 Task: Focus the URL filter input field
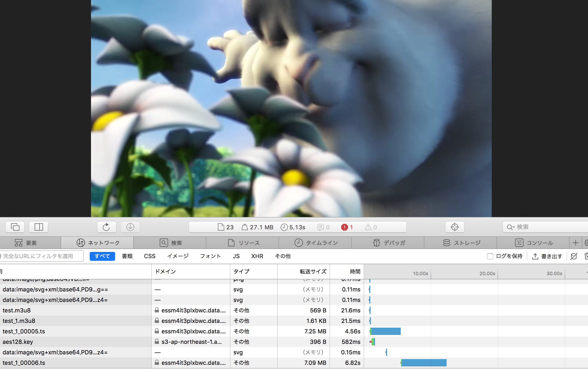(41, 256)
